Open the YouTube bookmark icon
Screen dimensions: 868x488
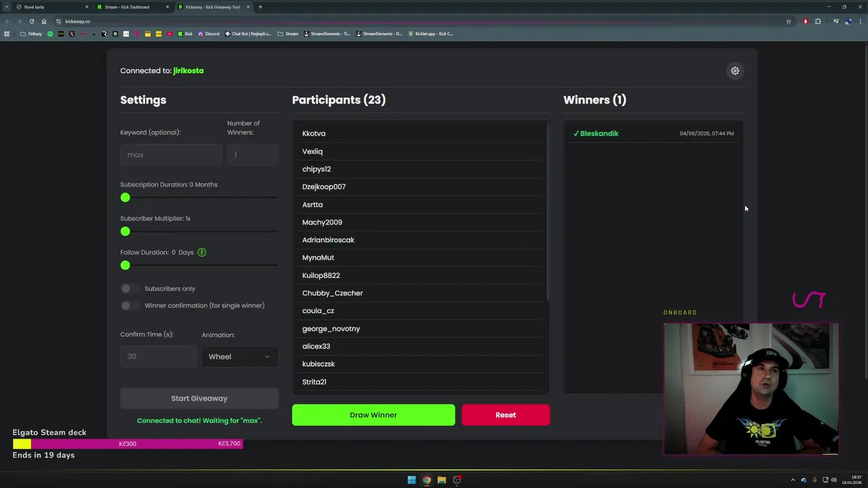[169, 33]
